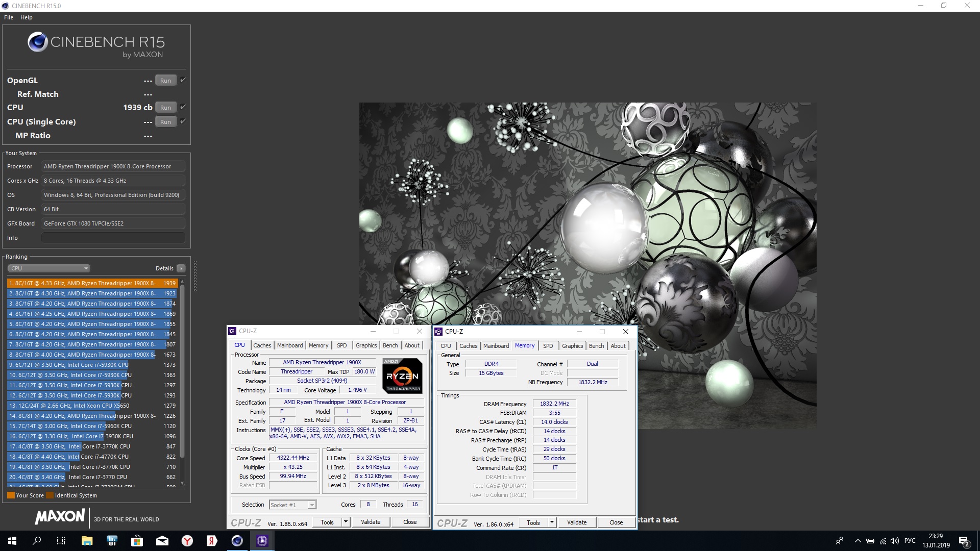Open File Explorer from taskbar

click(x=87, y=541)
